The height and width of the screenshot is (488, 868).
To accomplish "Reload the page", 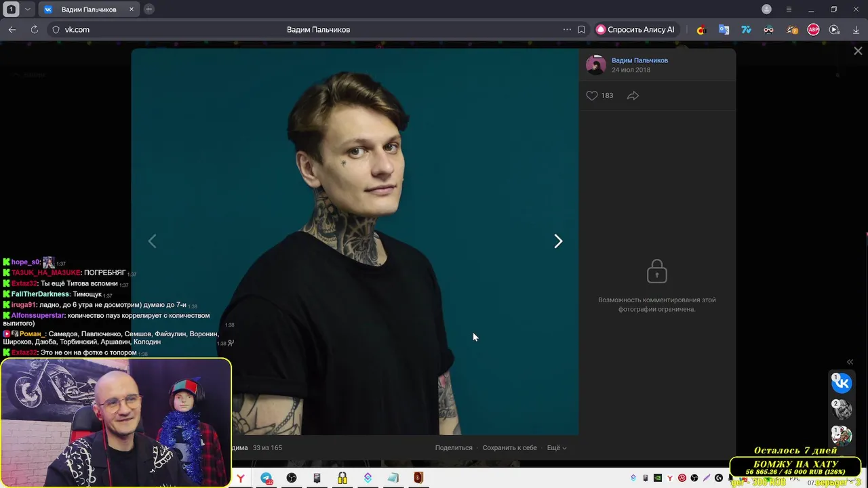I will (35, 30).
